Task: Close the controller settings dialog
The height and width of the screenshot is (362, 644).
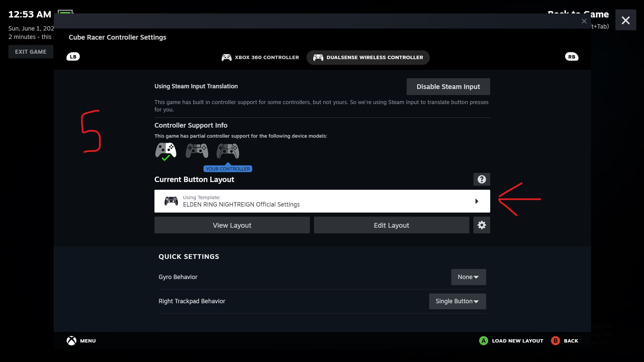Action: point(584,21)
